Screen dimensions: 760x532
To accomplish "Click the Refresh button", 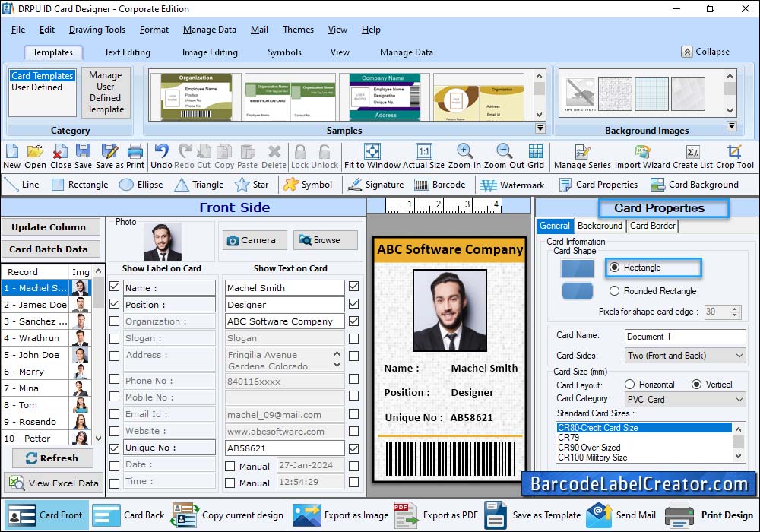I will click(x=52, y=458).
